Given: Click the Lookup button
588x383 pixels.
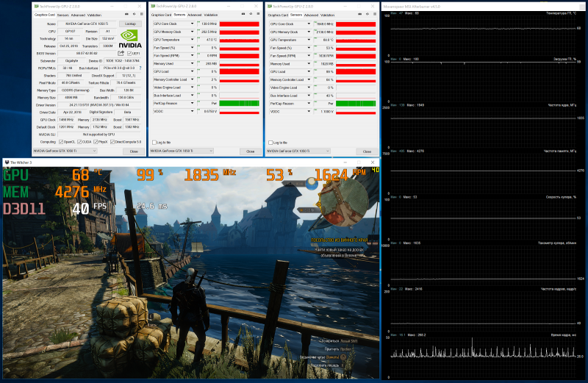Looking at the screenshot, I should click(131, 24).
